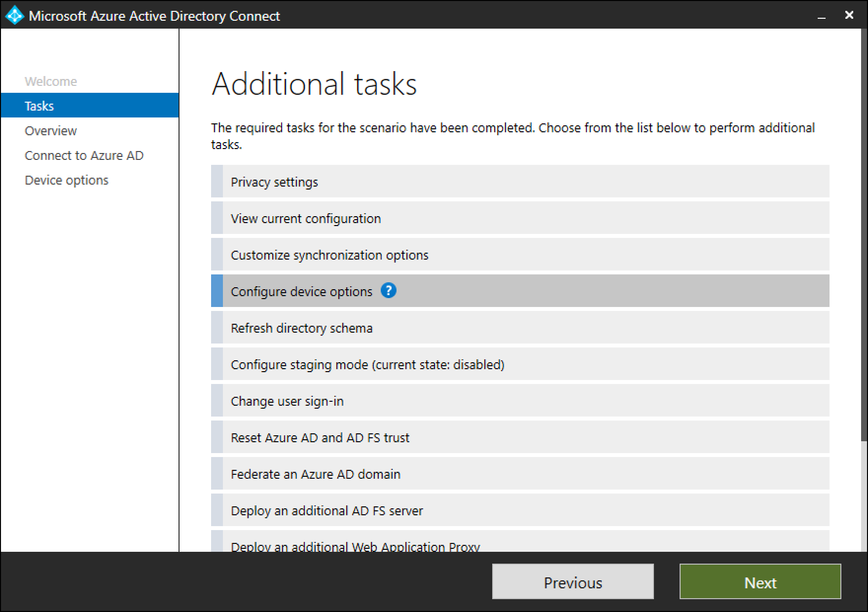Select Connect to Azure AD step
Image resolution: width=868 pixels, height=612 pixels.
84,155
